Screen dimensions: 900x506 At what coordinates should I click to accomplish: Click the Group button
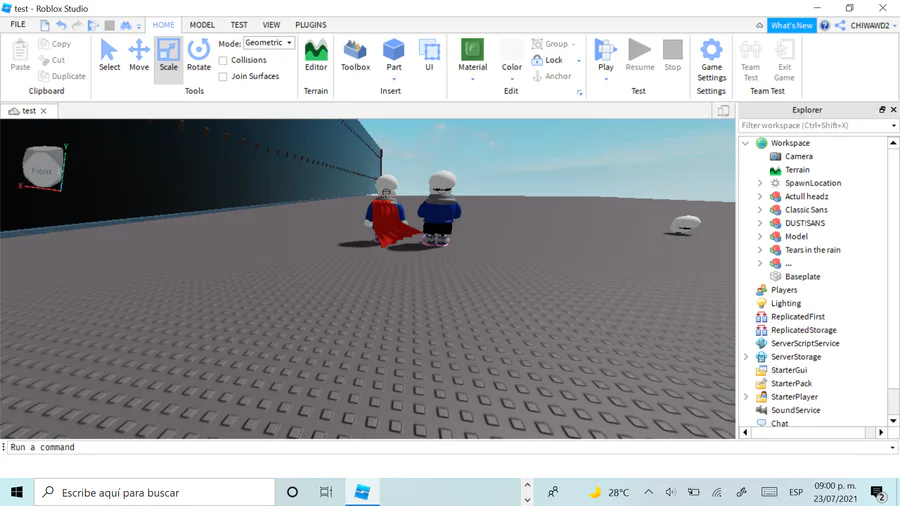(x=550, y=44)
